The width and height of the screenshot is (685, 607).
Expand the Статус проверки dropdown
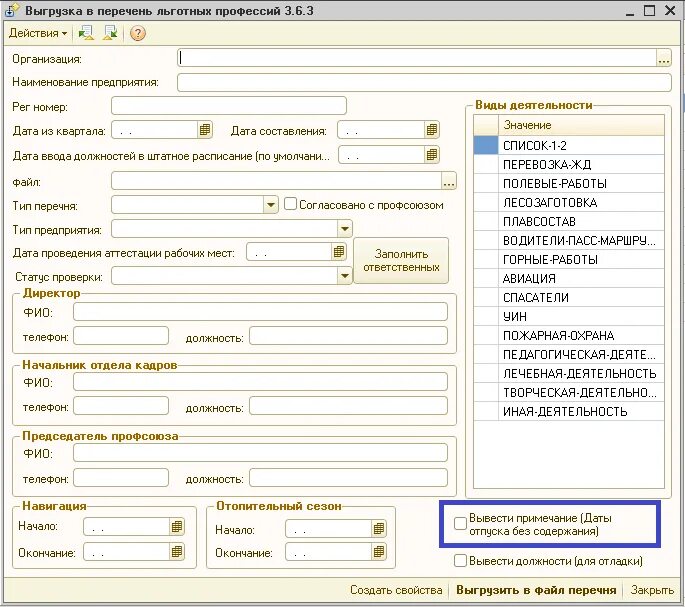(345, 276)
